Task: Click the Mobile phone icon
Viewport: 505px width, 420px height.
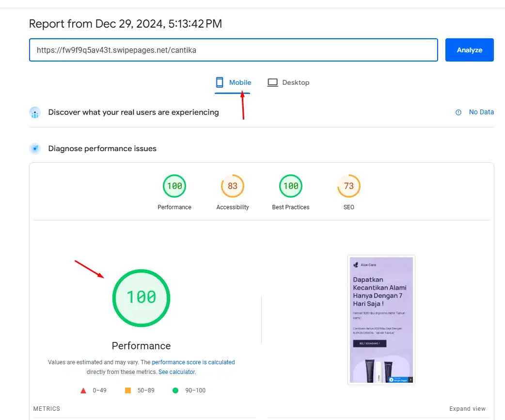Action: (220, 82)
